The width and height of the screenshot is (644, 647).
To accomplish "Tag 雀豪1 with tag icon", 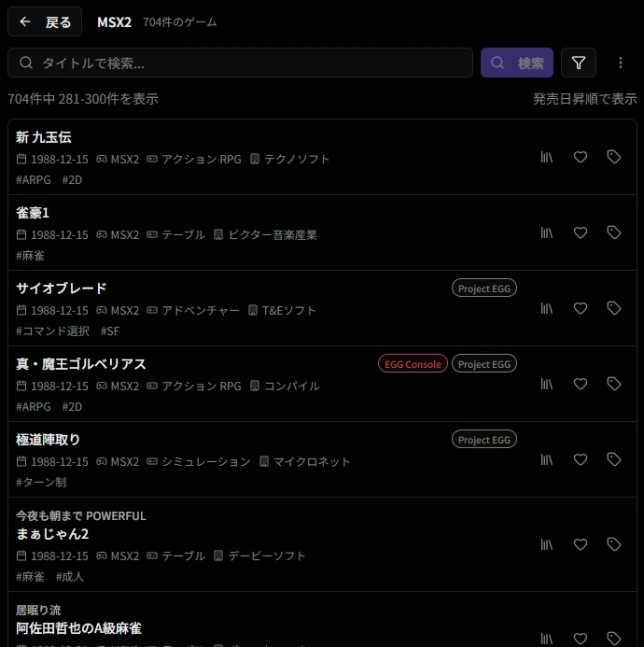I will [614, 232].
